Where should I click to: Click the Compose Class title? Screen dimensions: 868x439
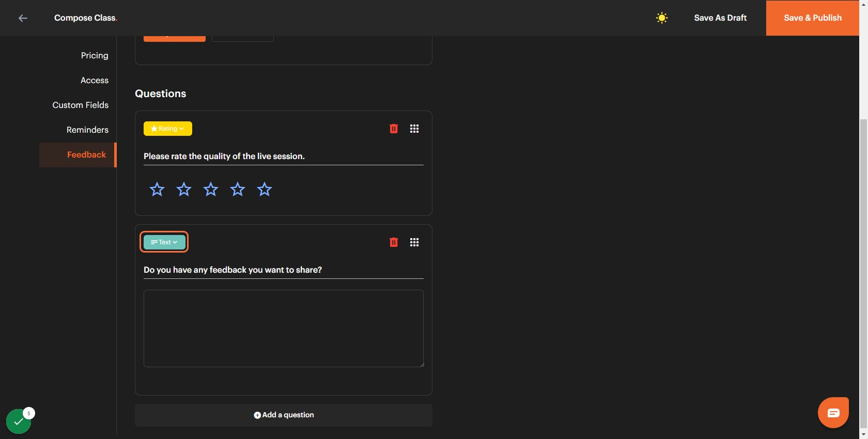coord(86,18)
